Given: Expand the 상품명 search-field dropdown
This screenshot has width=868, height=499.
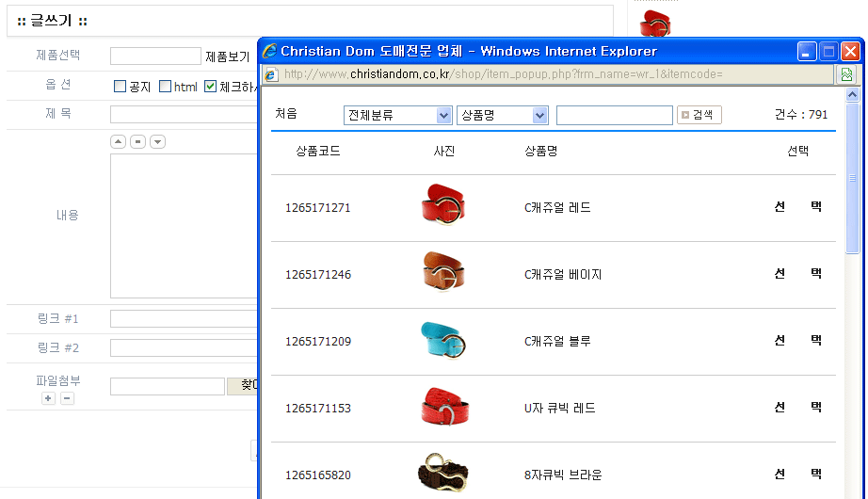Looking at the screenshot, I should click(502, 115).
